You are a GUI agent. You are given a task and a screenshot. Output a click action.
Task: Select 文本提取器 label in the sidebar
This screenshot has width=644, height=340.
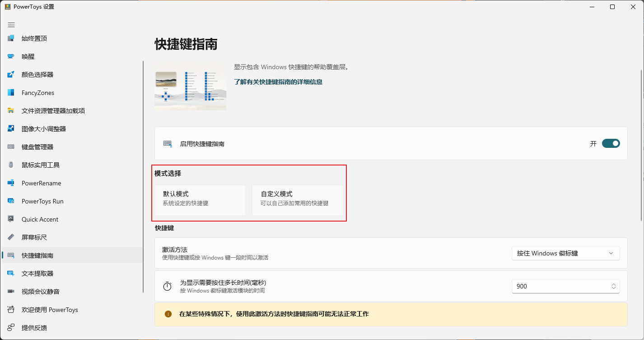point(37,274)
